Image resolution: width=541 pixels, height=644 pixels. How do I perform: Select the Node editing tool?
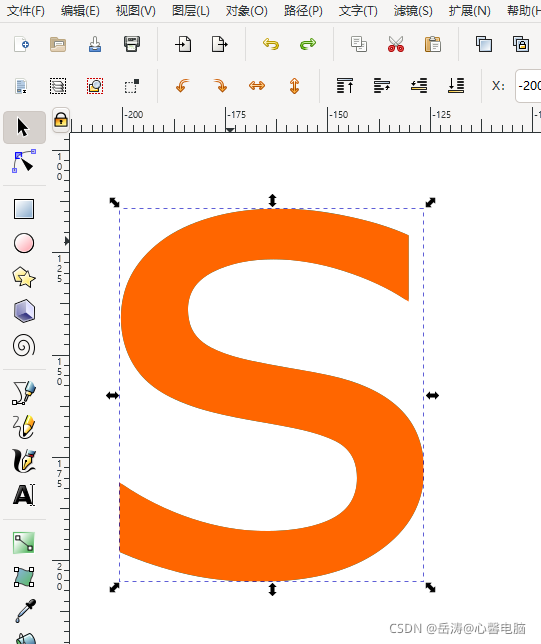pos(24,161)
